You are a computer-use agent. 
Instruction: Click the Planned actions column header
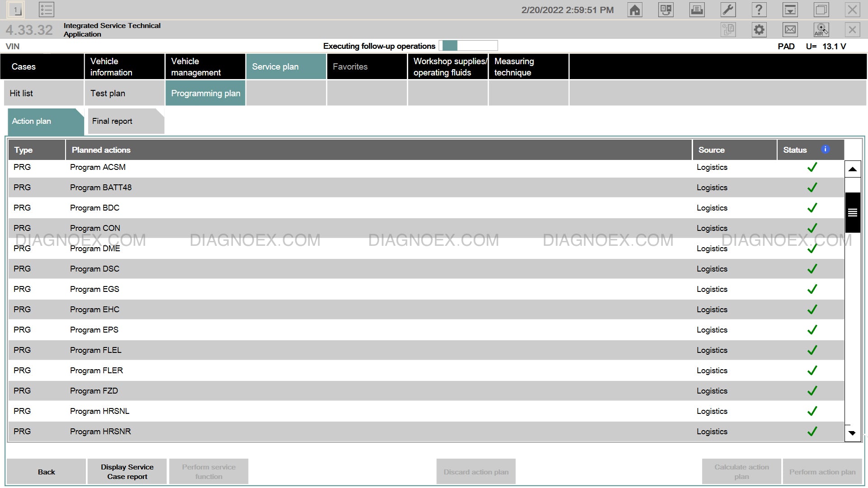[x=379, y=150]
